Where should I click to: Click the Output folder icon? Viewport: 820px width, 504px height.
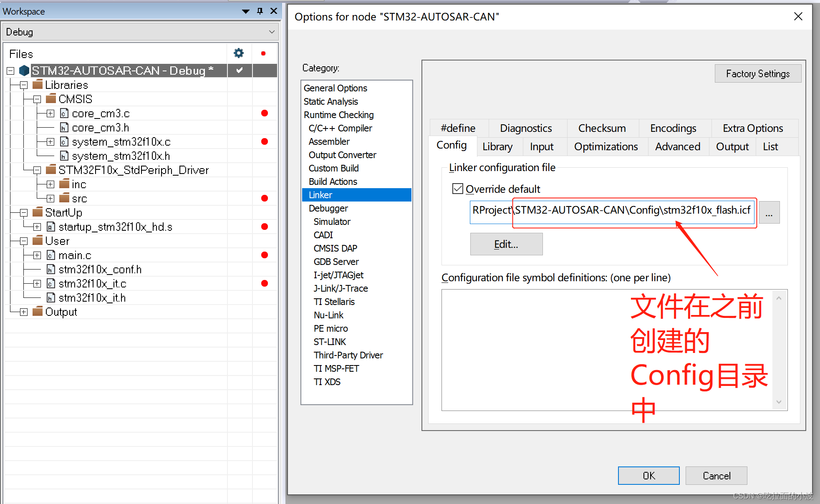tap(38, 312)
